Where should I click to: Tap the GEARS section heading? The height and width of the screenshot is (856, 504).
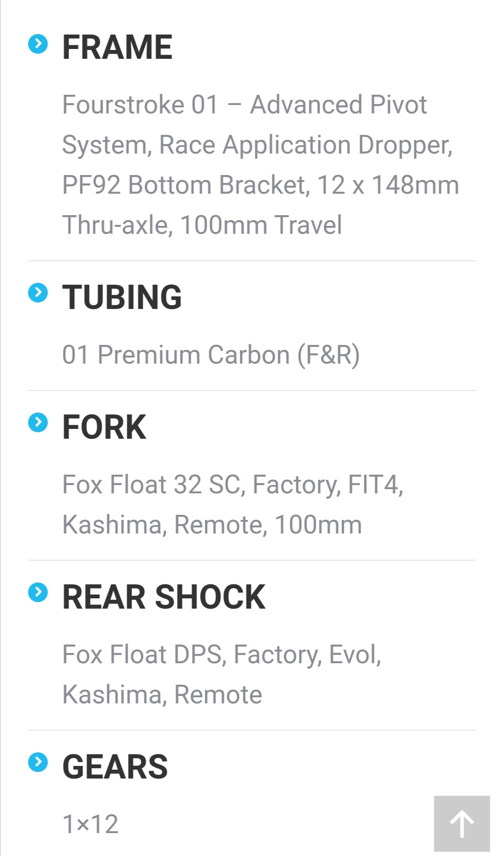tap(115, 767)
